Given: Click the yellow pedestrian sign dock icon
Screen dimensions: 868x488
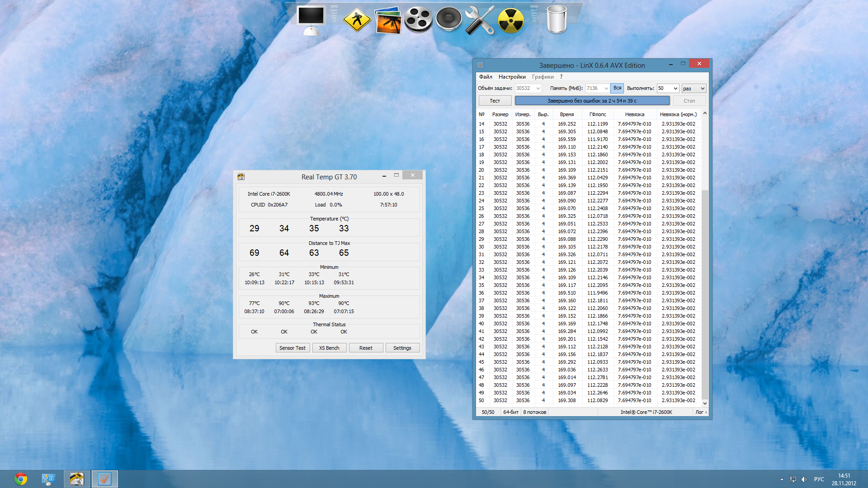Looking at the screenshot, I should pos(357,20).
